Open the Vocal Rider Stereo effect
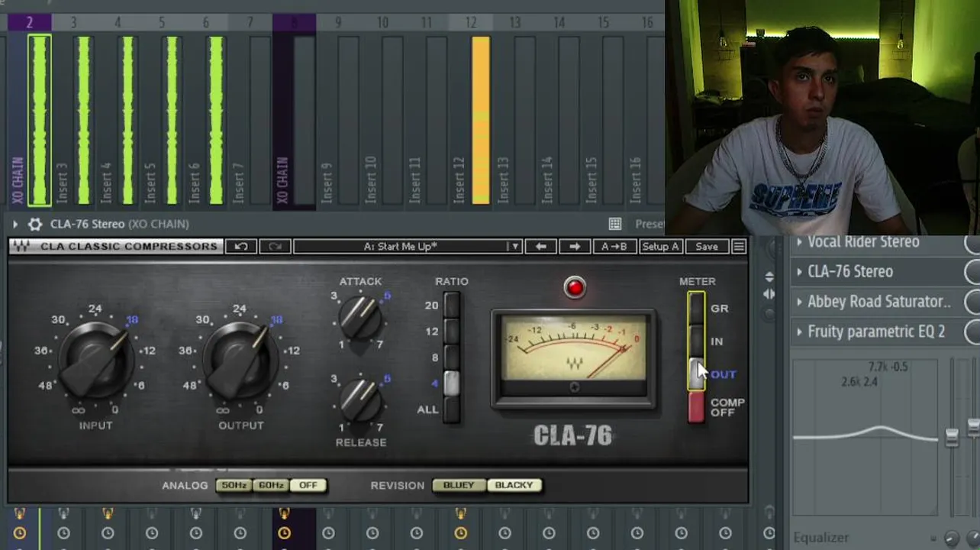The width and height of the screenshot is (980, 550). point(863,242)
